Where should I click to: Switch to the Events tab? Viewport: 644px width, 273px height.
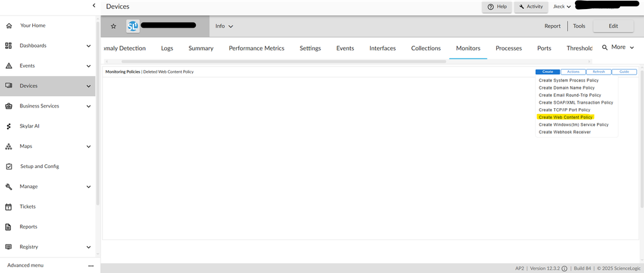coord(345,48)
